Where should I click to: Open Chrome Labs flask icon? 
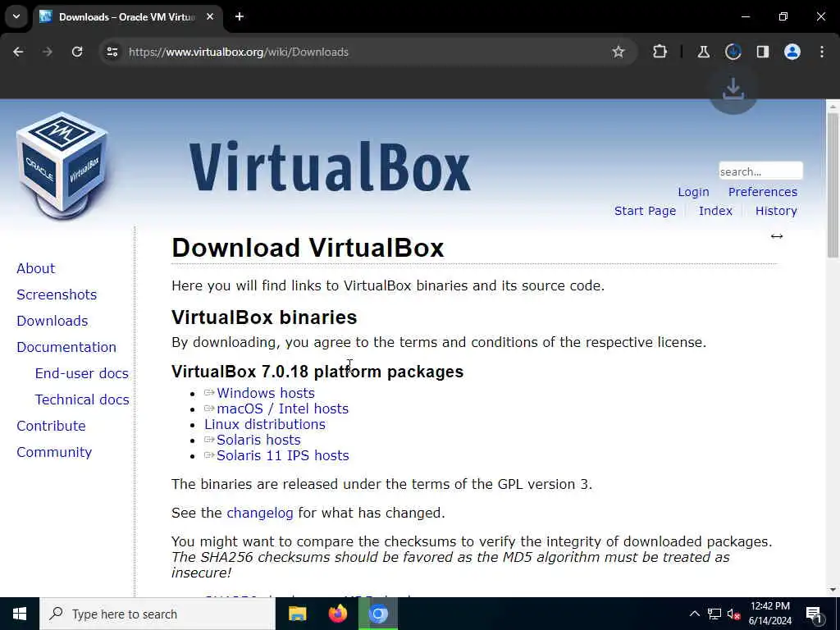(703, 52)
